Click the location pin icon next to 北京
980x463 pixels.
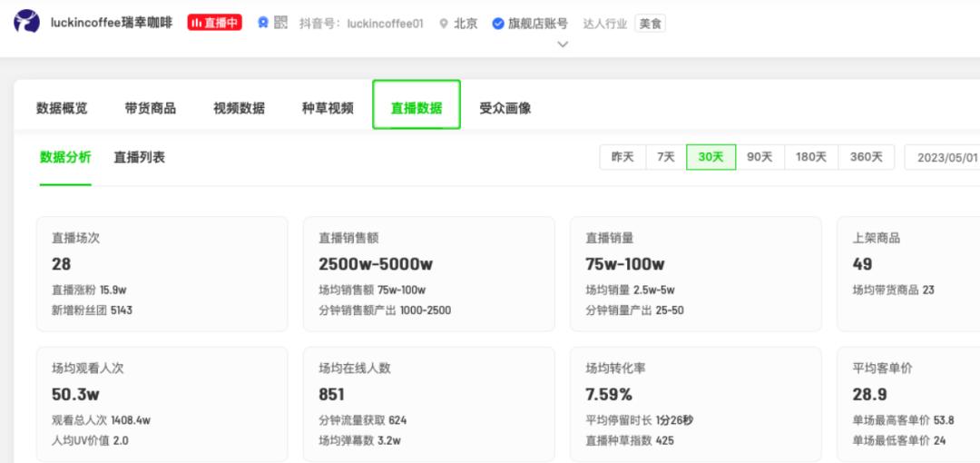(x=444, y=24)
